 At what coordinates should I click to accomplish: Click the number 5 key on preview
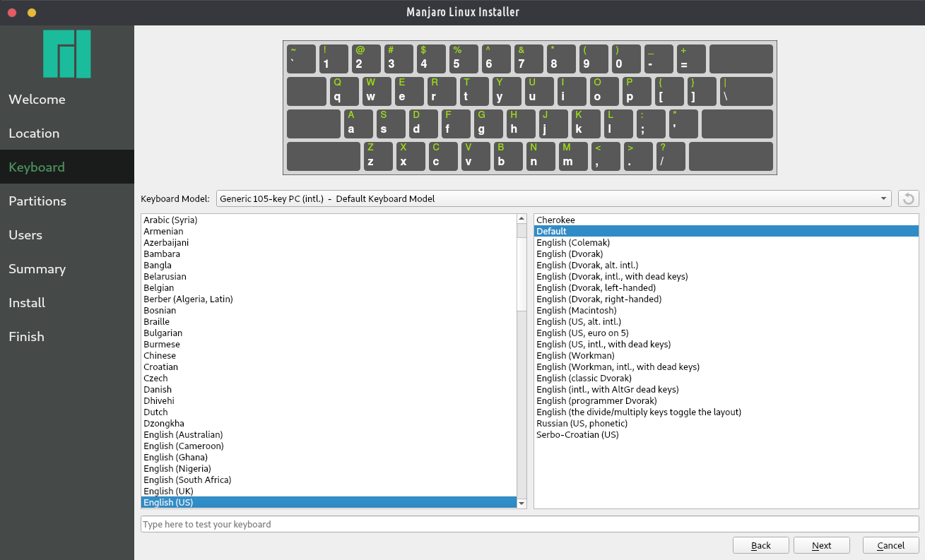[463, 59]
